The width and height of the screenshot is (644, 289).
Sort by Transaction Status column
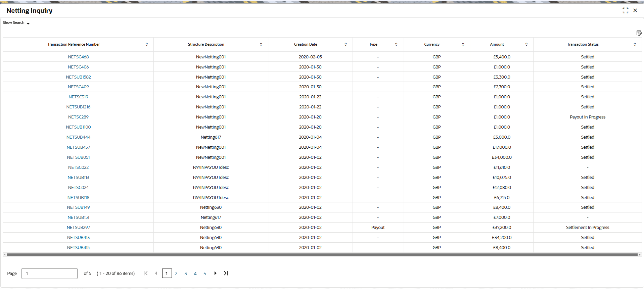pyautogui.click(x=635, y=44)
